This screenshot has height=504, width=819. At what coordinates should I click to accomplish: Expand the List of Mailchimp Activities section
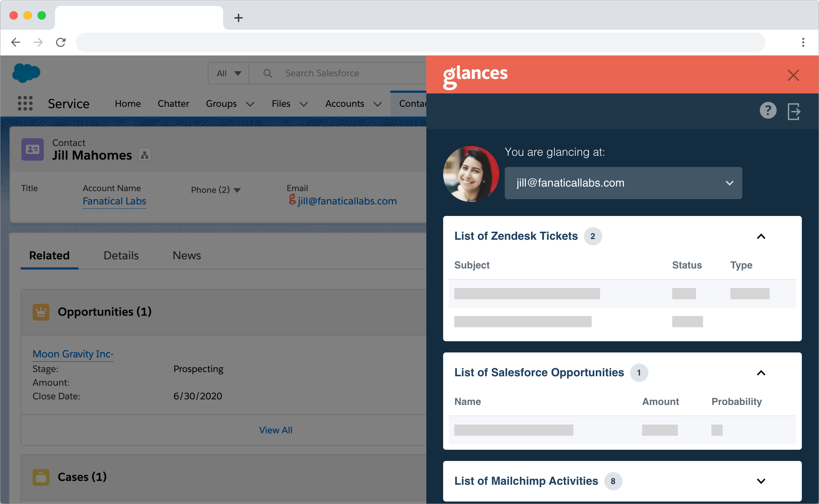point(761,481)
